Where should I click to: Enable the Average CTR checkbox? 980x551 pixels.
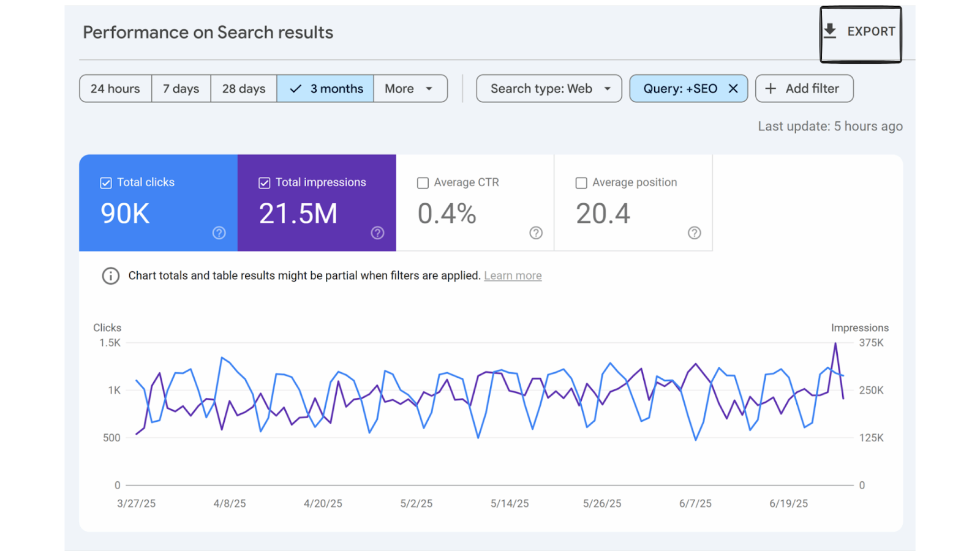tap(423, 183)
